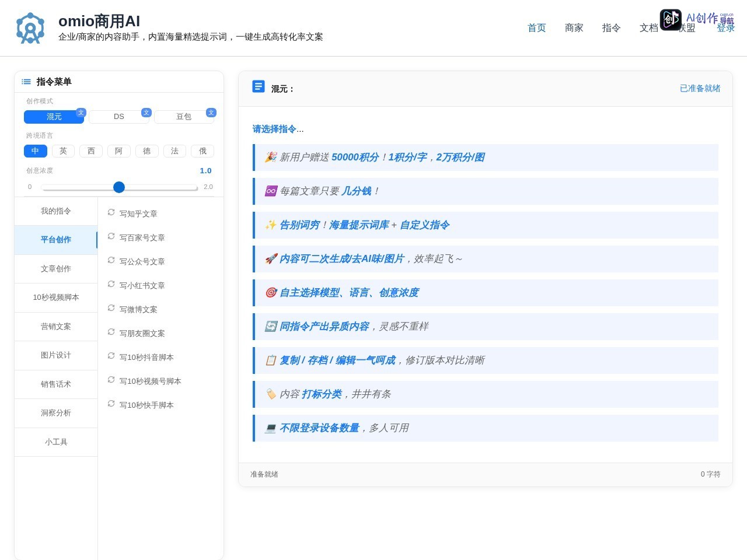Click the 文 badge on 豆包 button

tap(211, 113)
